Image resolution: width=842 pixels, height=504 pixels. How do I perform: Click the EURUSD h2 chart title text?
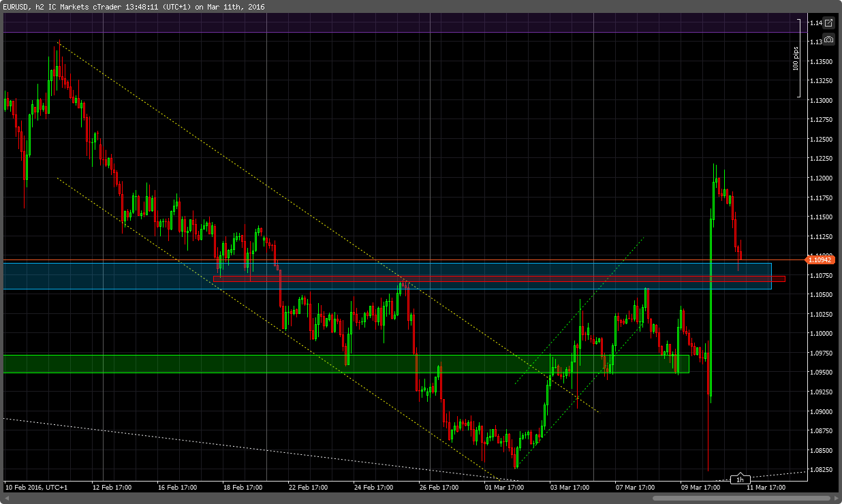[x=134, y=7]
